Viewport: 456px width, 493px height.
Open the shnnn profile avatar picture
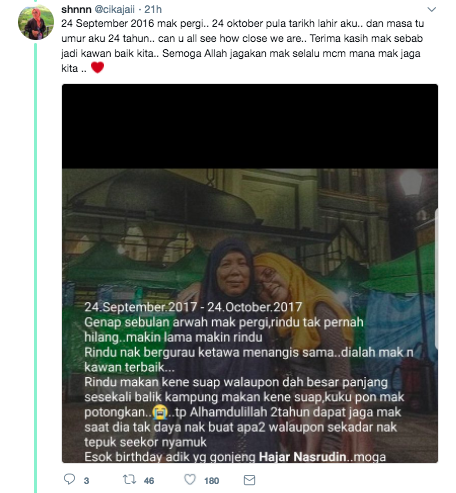point(36,22)
